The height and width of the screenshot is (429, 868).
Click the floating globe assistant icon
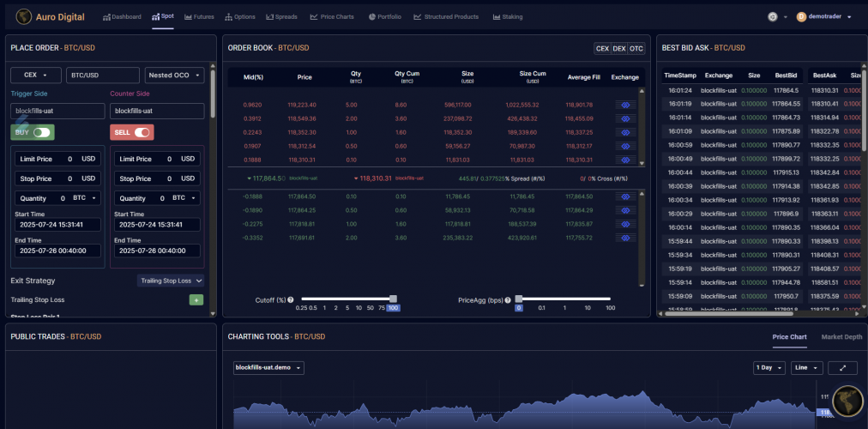[848, 401]
